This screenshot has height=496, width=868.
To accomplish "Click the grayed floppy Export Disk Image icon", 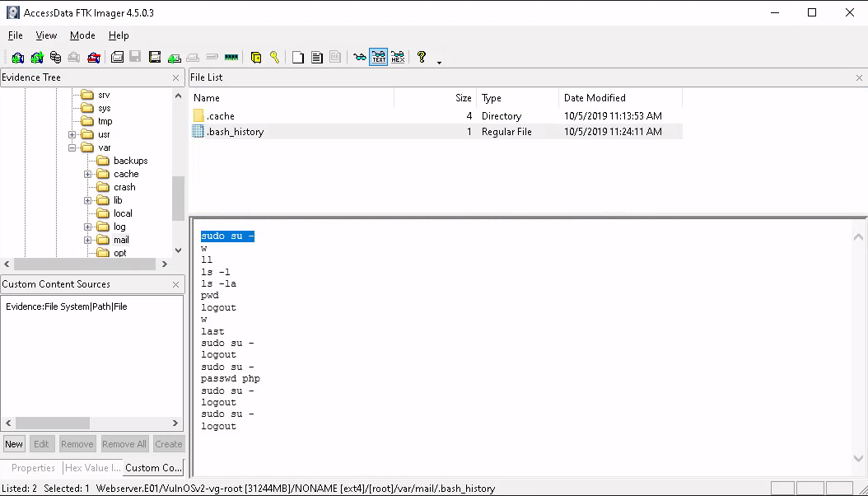I will (x=135, y=57).
